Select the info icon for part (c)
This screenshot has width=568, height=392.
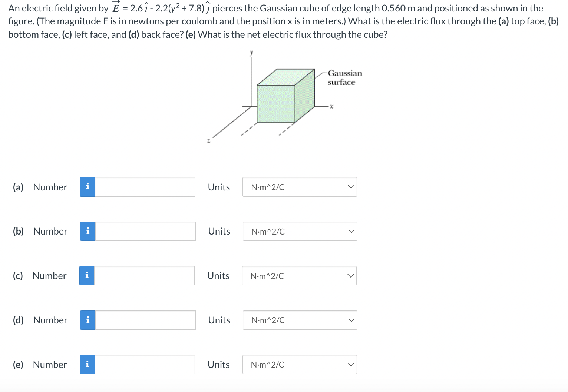(87, 275)
